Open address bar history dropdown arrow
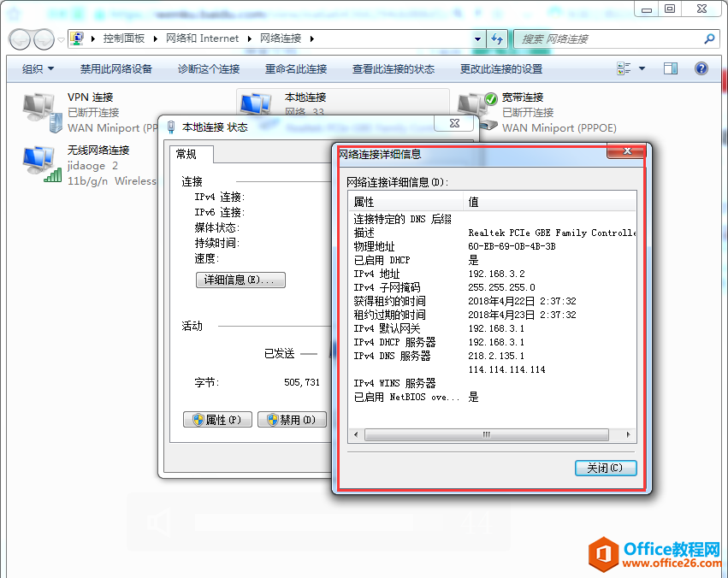Screen dimensions: 728x578 477,39
